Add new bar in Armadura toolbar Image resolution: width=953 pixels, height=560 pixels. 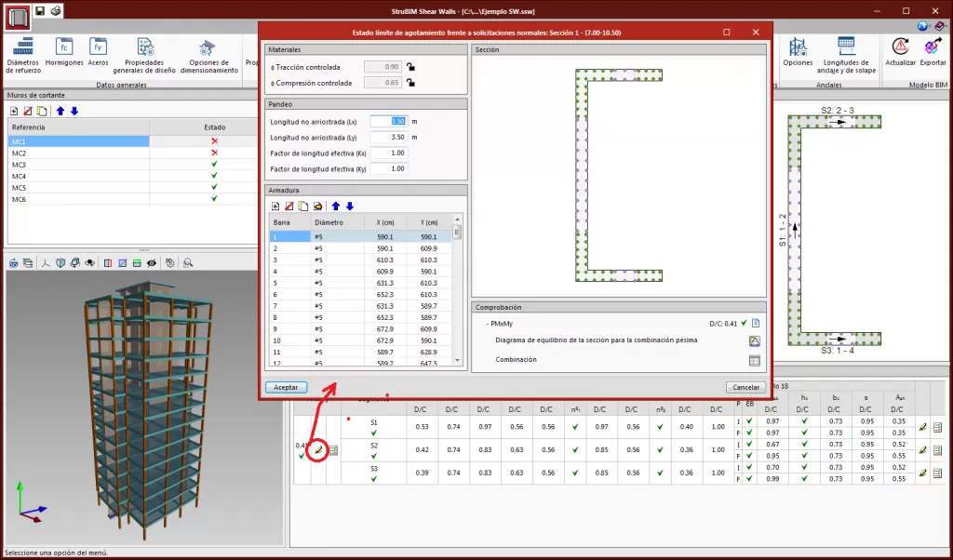coord(275,207)
